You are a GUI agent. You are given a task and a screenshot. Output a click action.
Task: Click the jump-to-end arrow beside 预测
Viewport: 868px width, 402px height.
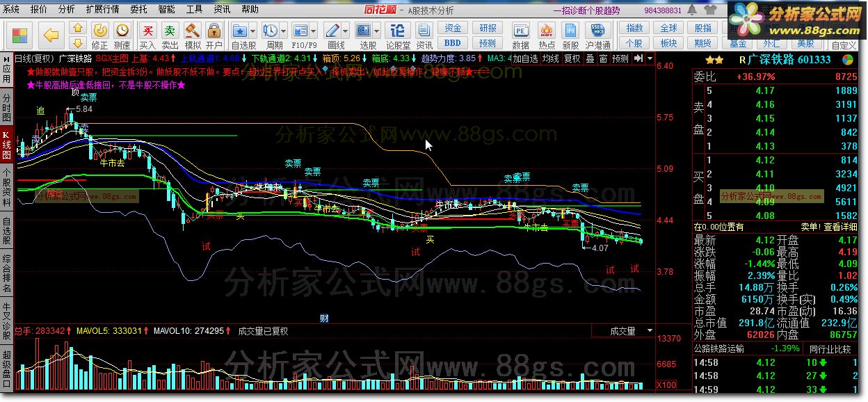click(x=637, y=59)
